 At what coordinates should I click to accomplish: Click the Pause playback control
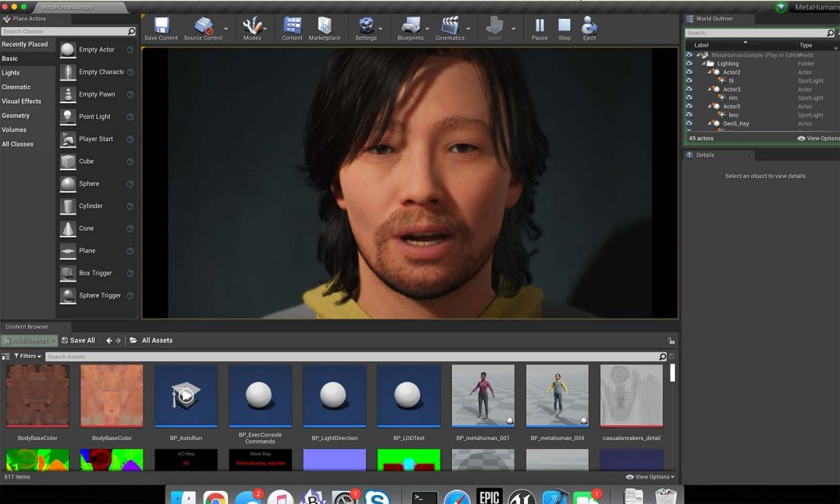[539, 25]
